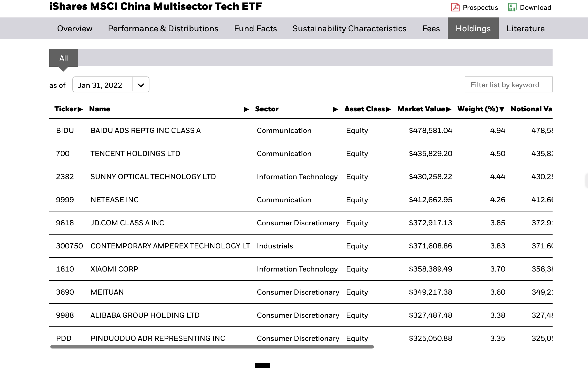Go to the Fund Facts tab

pyautogui.click(x=255, y=28)
